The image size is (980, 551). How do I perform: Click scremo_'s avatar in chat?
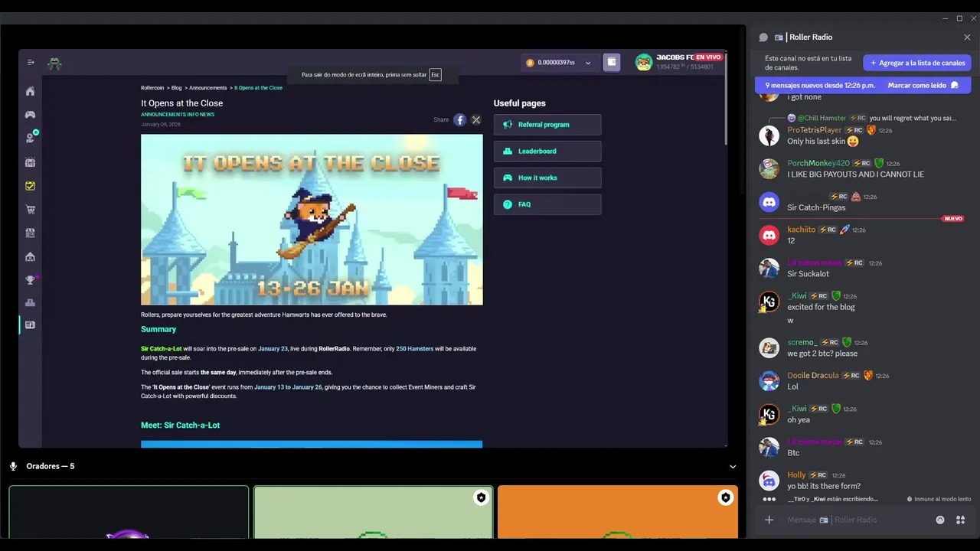(769, 347)
